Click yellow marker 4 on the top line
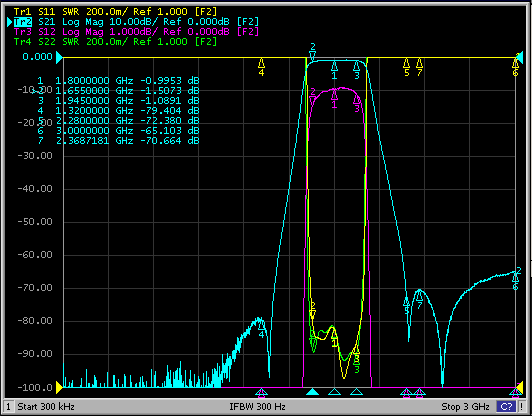Viewport: 532px width, 416px height. point(261,67)
